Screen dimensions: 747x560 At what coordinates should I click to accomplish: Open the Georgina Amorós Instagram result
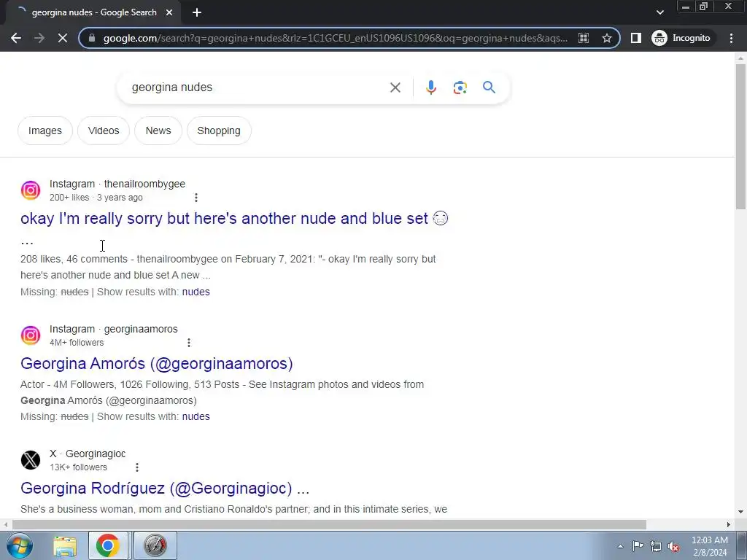(156, 363)
